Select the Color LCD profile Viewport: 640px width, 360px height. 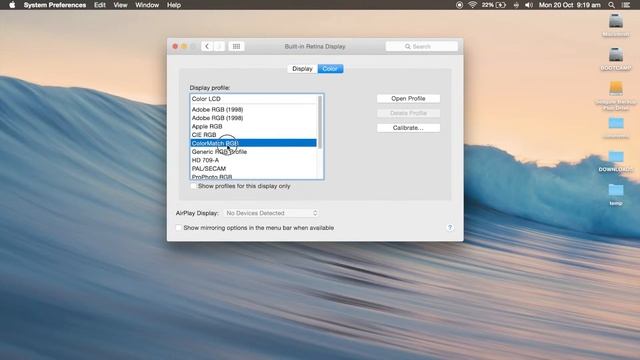253,99
